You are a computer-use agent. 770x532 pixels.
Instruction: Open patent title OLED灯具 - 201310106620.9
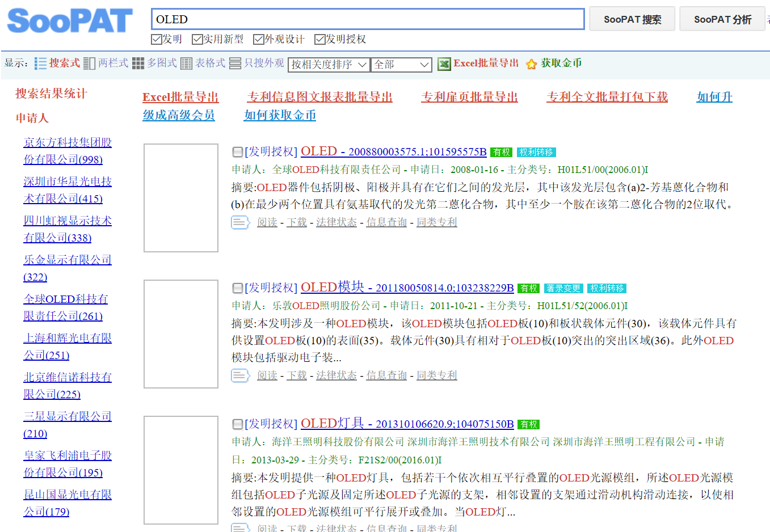[407, 424]
